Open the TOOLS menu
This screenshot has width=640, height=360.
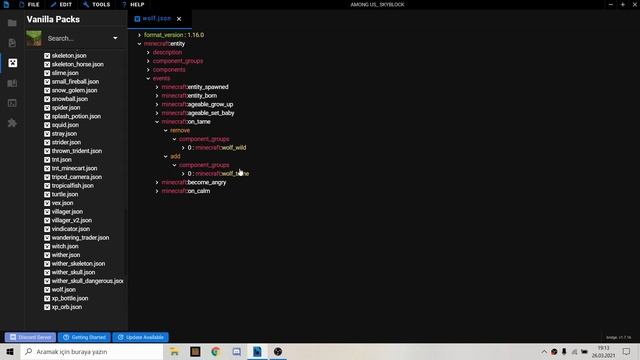(x=97, y=4)
